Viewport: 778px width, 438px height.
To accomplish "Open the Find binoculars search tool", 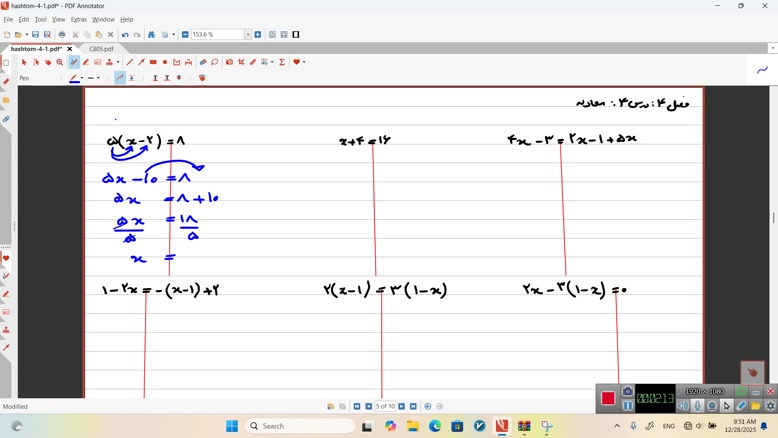I will 152,34.
